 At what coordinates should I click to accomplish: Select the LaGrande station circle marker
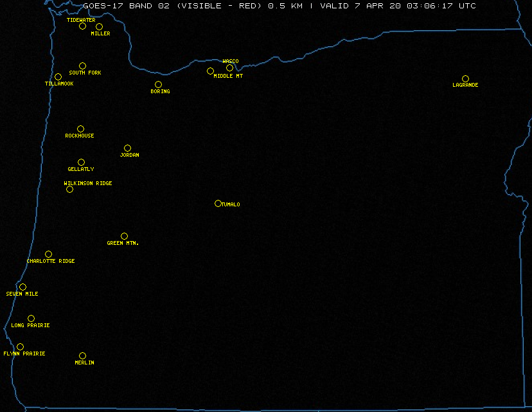(465, 79)
